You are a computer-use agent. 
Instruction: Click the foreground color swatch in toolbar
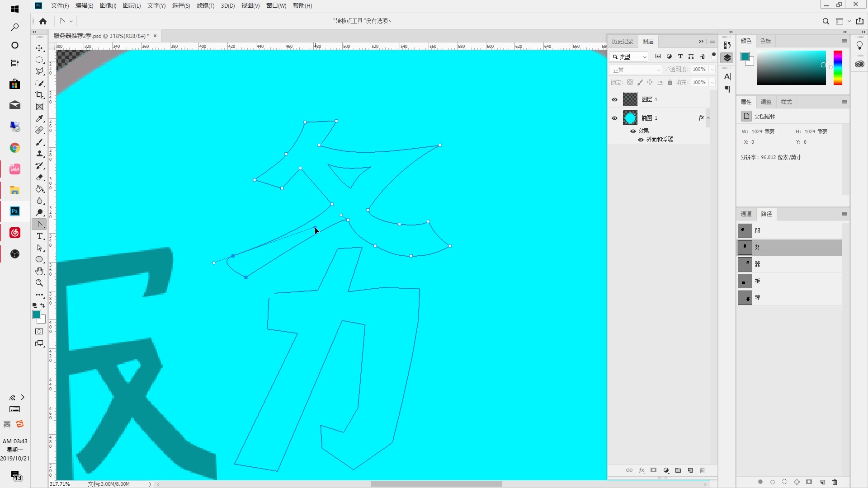point(37,314)
